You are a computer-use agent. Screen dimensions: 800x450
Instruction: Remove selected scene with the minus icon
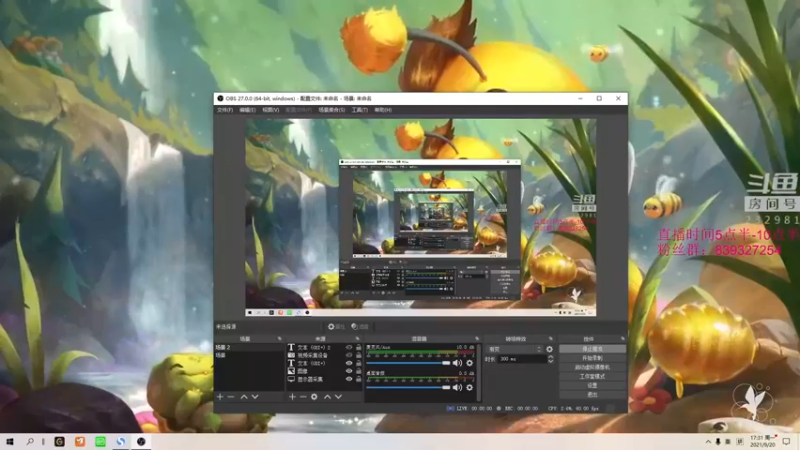[x=231, y=396]
